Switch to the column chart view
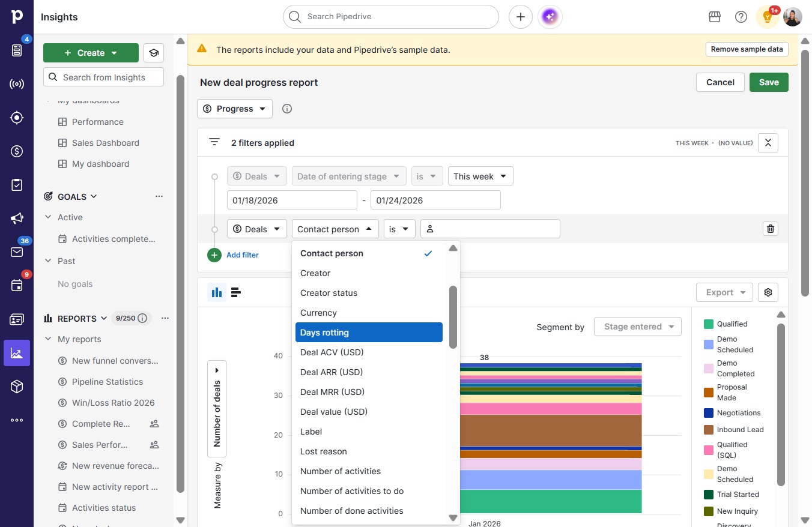 pyautogui.click(x=217, y=292)
